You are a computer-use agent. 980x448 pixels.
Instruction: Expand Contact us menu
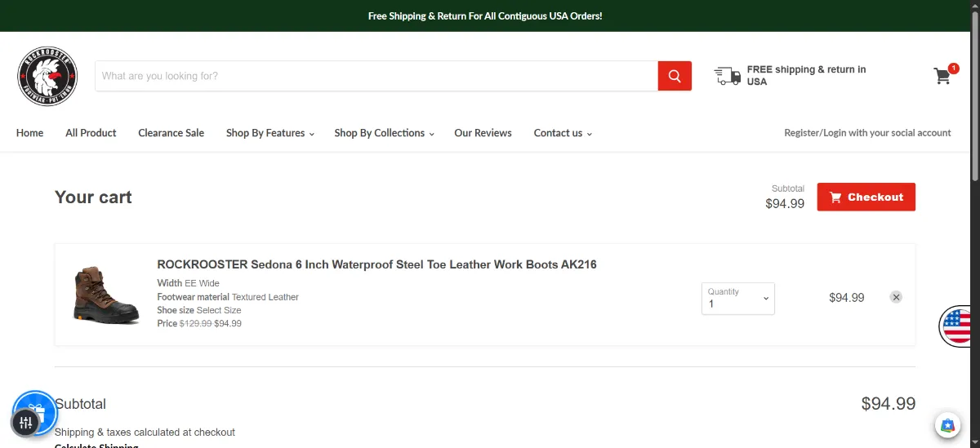point(563,133)
